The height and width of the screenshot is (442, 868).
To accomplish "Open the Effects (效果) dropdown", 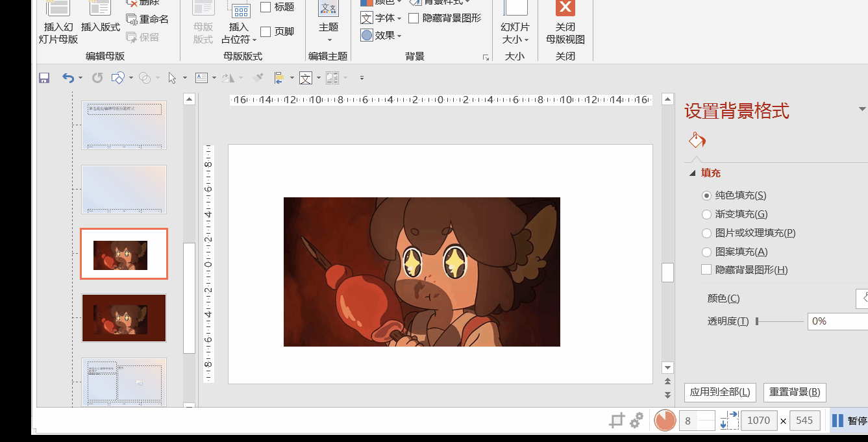I will point(381,35).
